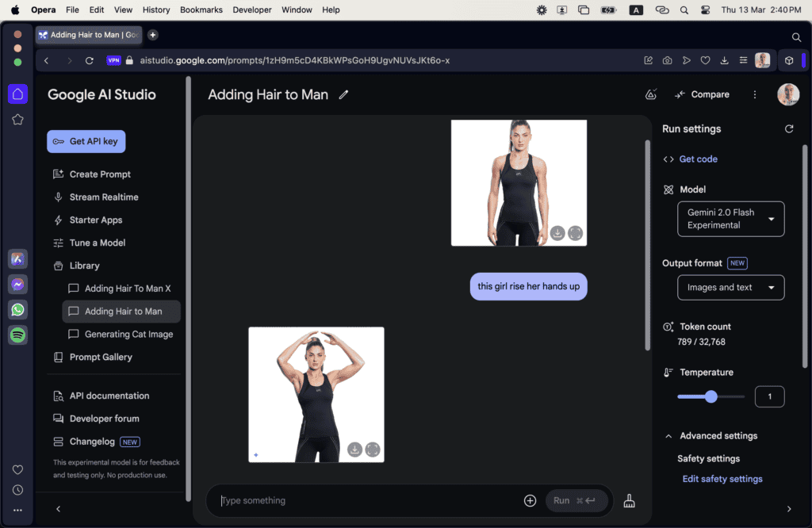
Task: Clear chat with the broom icon
Action: [x=629, y=501]
